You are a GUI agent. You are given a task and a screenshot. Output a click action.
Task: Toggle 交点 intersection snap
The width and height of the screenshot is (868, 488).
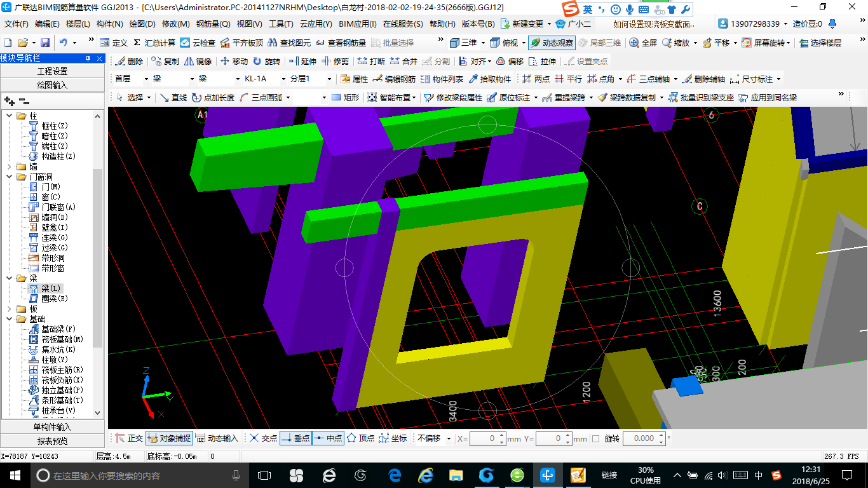pyautogui.click(x=263, y=438)
